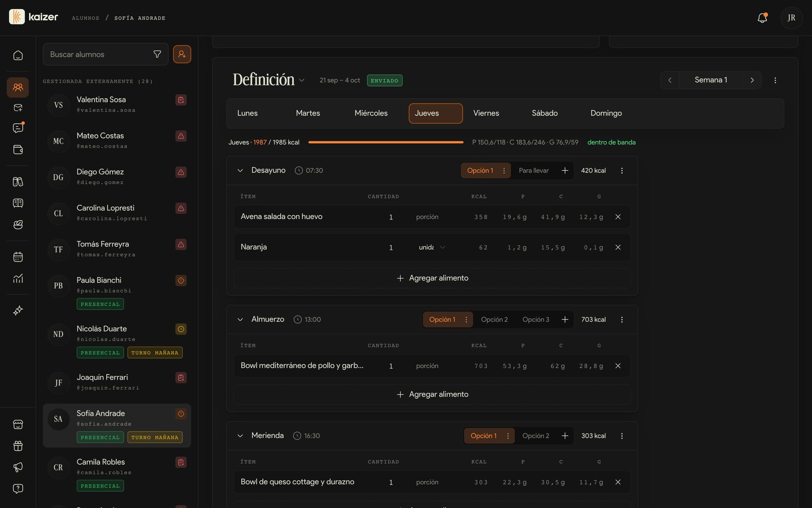The image size is (812, 508).
Task: Open the help question icon
Action: (18, 488)
